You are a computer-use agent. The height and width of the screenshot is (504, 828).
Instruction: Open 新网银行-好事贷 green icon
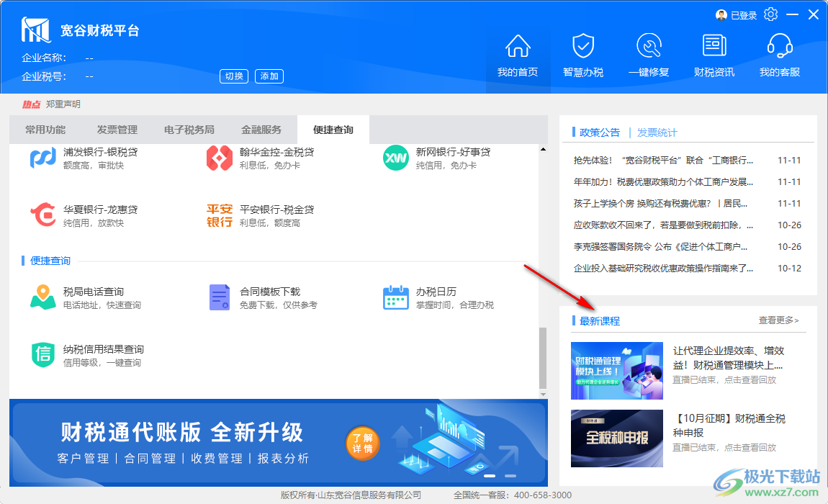click(395, 158)
